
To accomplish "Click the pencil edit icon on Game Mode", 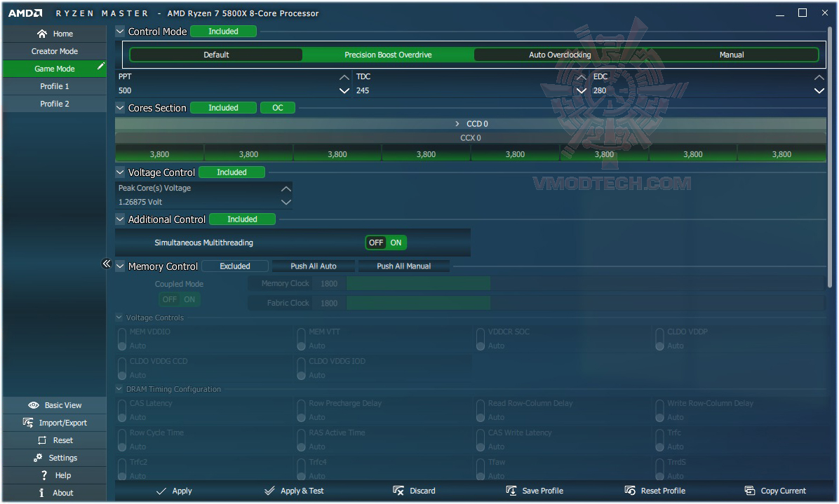I will pos(100,67).
